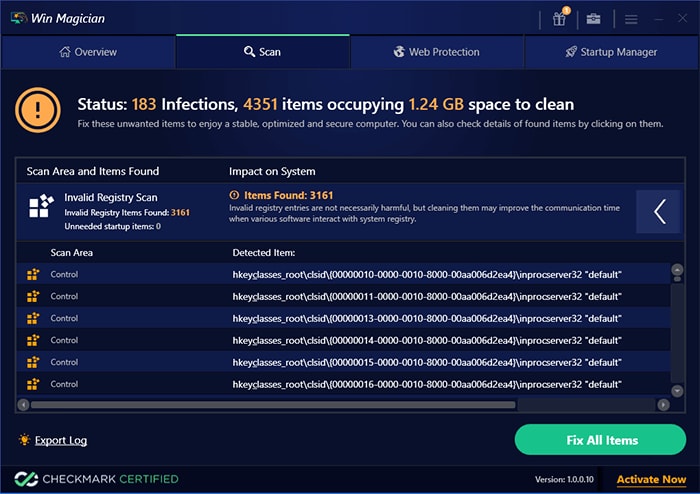Click the Impact on System header
This screenshot has width=700, height=494.
(x=272, y=171)
